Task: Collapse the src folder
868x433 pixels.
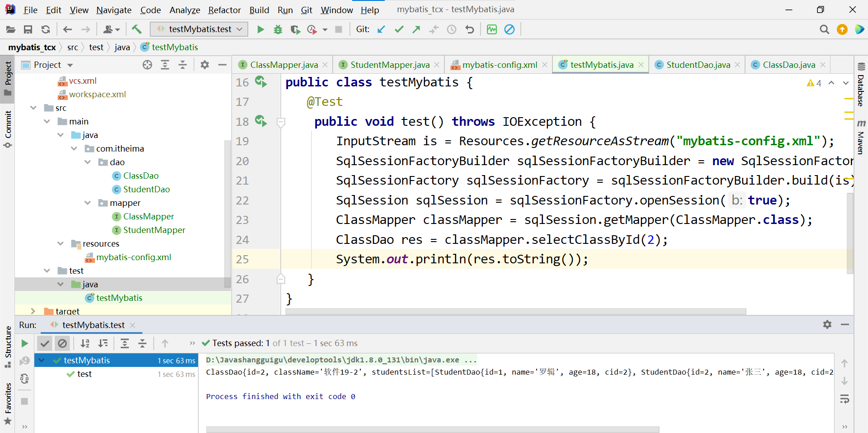Action: (x=33, y=108)
